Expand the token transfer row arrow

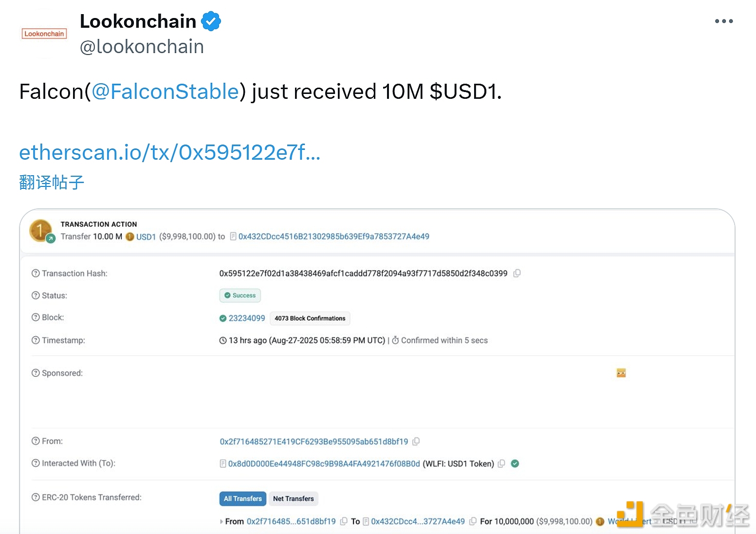[x=221, y=522]
